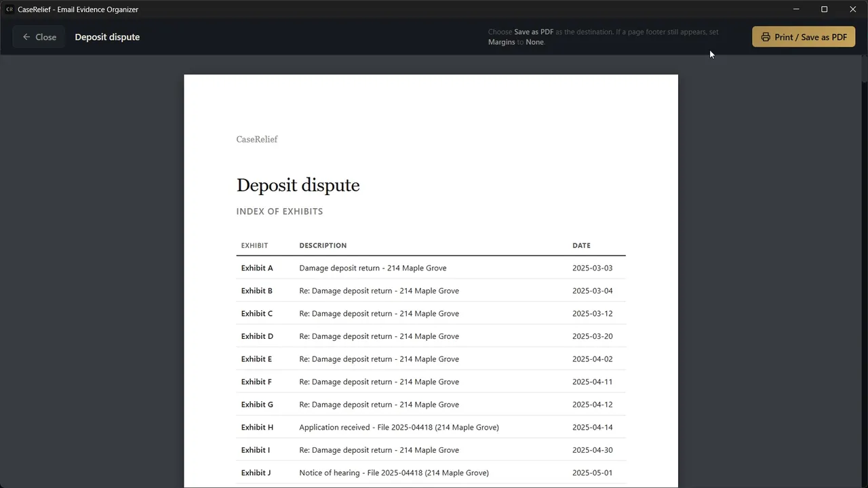Maximize the CaseRelief window
The width and height of the screenshot is (868, 488).
click(825, 9)
